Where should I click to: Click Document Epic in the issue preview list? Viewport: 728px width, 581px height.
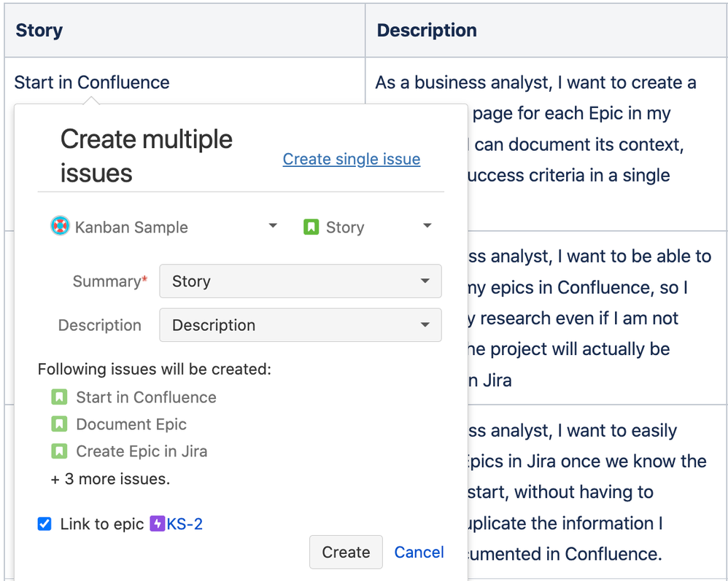point(131,424)
